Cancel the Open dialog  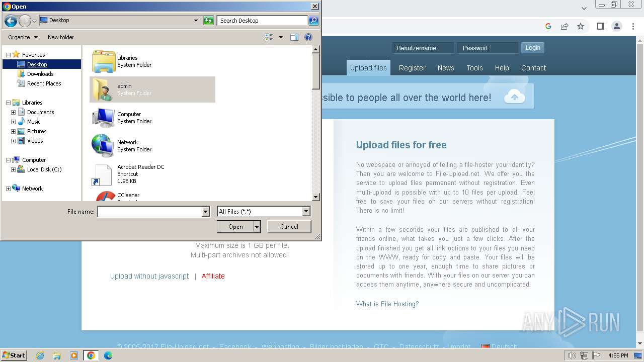[289, 227]
